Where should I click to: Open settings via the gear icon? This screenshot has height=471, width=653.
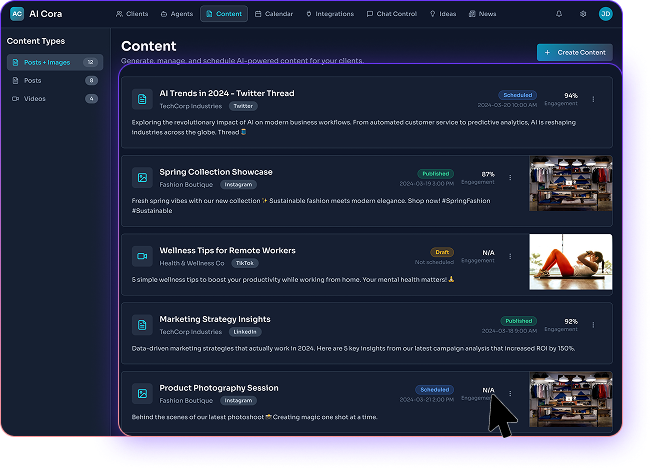coord(583,14)
